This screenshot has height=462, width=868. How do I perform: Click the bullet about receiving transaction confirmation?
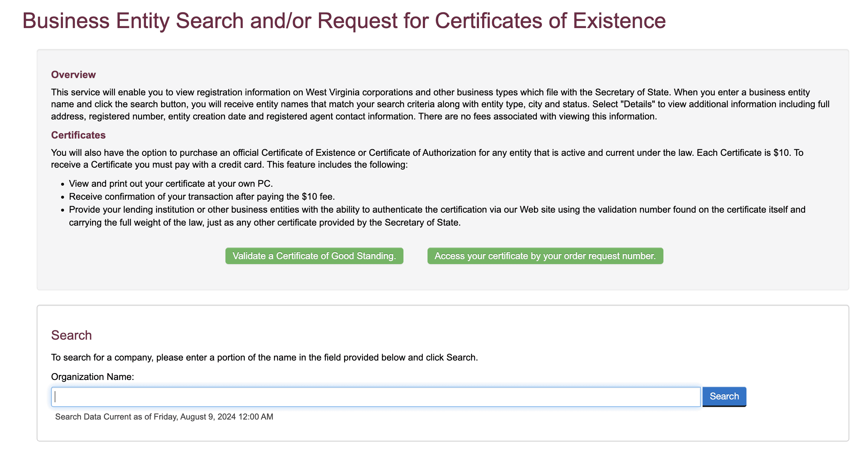pyautogui.click(x=202, y=196)
